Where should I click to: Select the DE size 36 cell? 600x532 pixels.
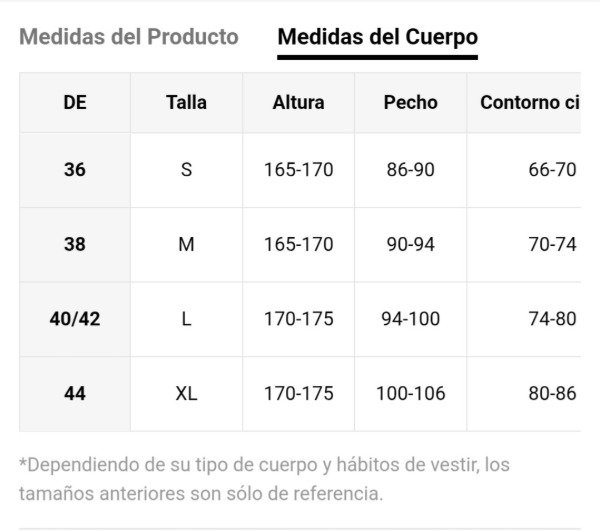tap(75, 170)
